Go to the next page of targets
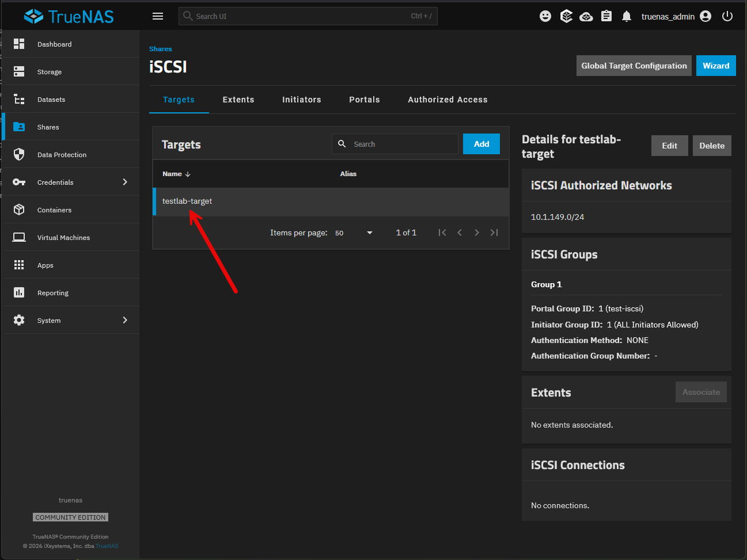The image size is (747, 560). (477, 233)
